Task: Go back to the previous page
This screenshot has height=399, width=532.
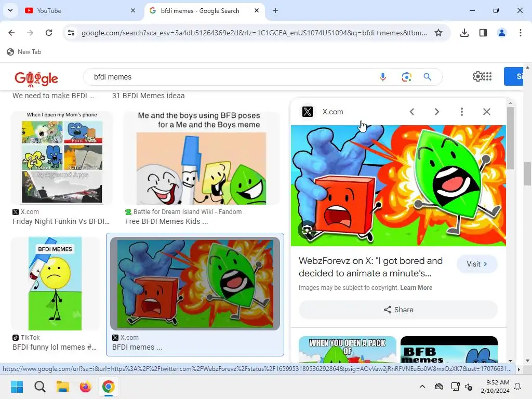Action: [11, 33]
